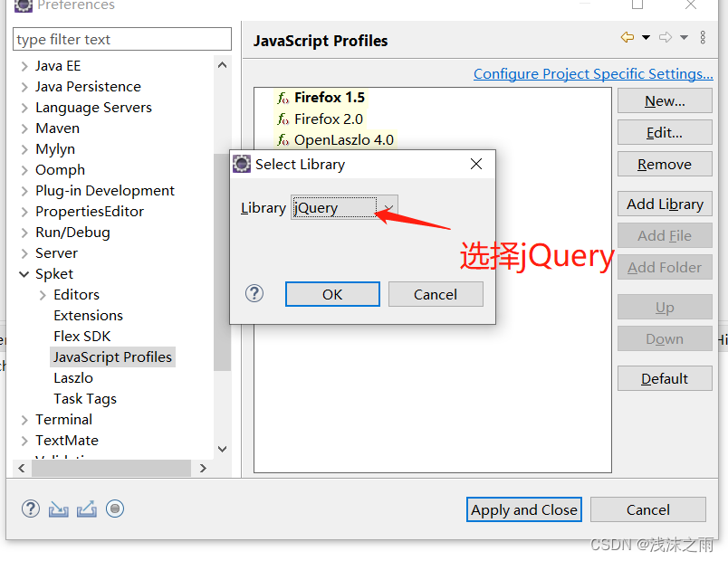Expand the Mylyn tree node

(24, 149)
